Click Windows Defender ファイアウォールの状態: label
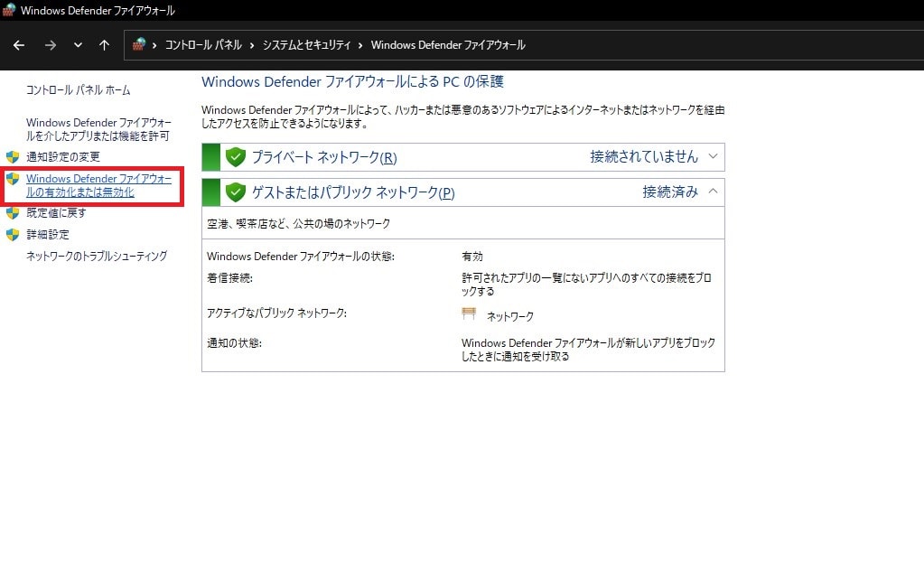 tap(301, 257)
